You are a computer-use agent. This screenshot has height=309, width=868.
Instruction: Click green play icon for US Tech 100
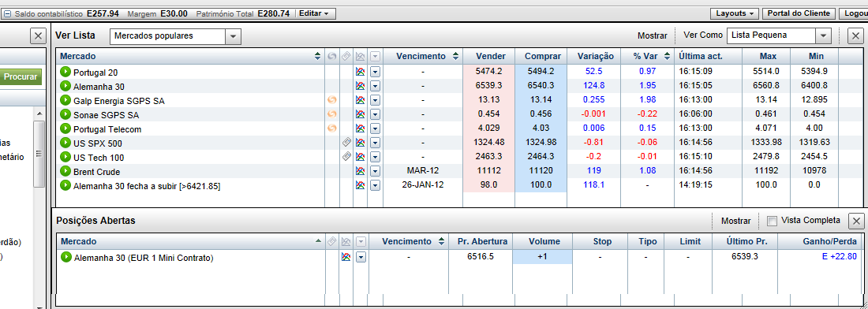[65, 158]
